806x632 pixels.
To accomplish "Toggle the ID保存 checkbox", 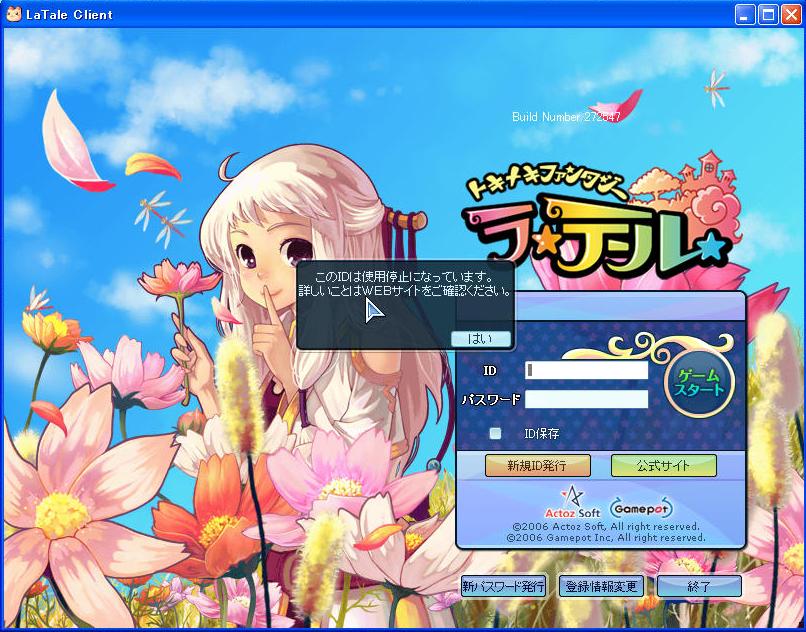I will 495,434.
